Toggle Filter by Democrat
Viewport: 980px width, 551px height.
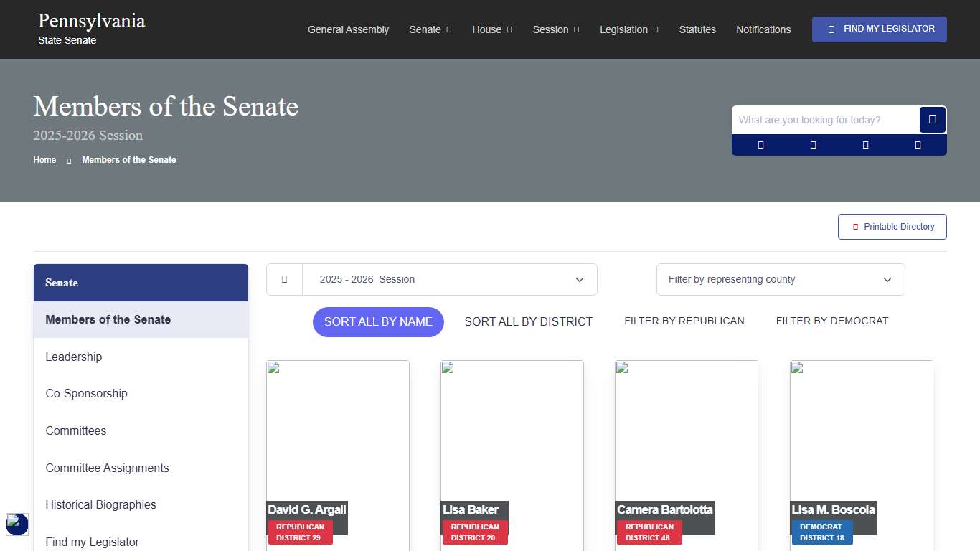click(x=832, y=321)
